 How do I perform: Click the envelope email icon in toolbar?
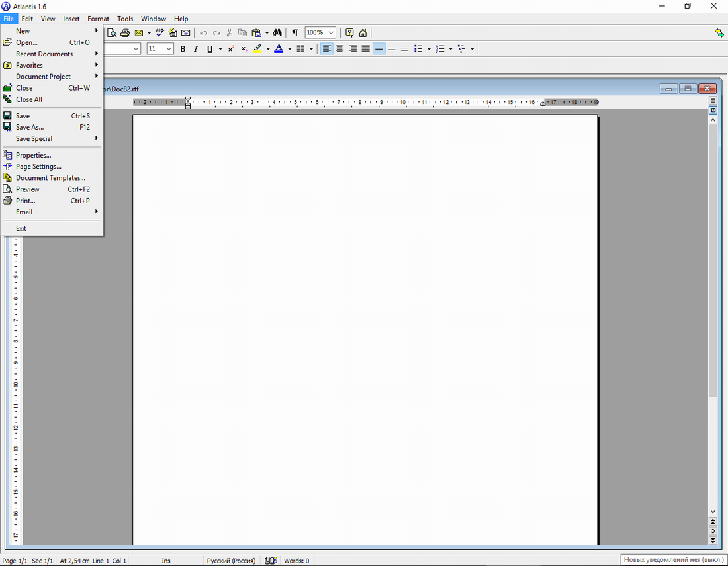[138, 33]
